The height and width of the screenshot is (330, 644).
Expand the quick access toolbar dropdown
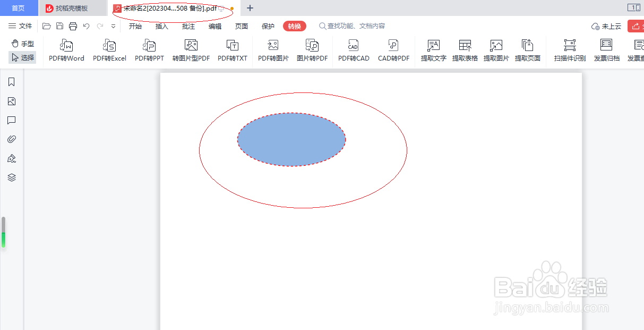[x=113, y=26]
